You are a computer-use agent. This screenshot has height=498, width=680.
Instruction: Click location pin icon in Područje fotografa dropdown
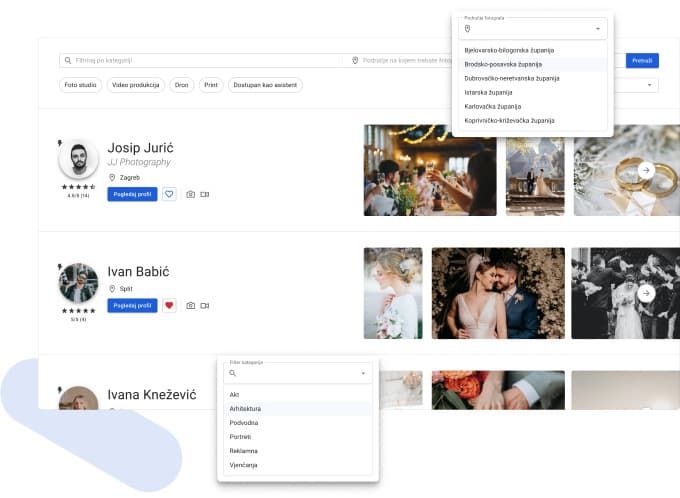[x=468, y=29]
